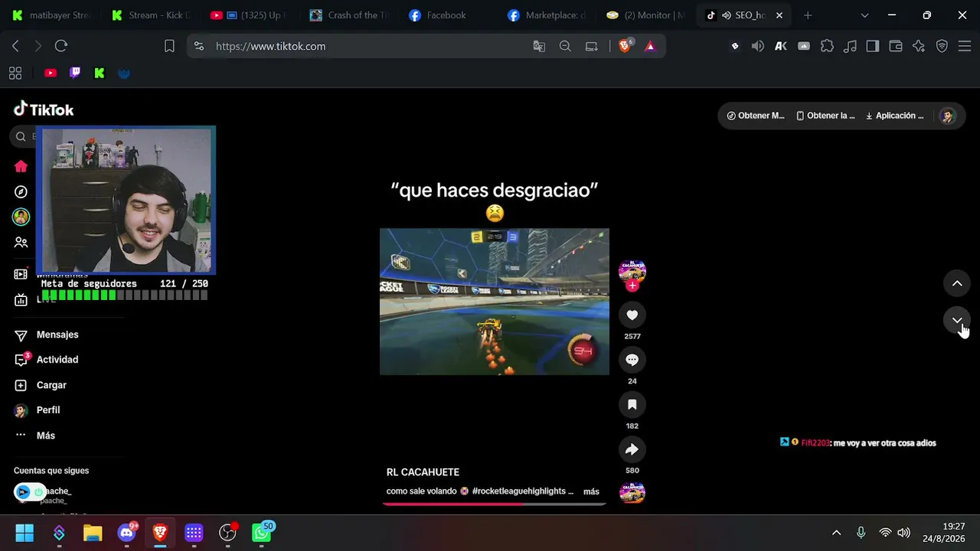The image size is (980, 551).
Task: Switch to the (2) Monitor tab
Action: point(645,15)
